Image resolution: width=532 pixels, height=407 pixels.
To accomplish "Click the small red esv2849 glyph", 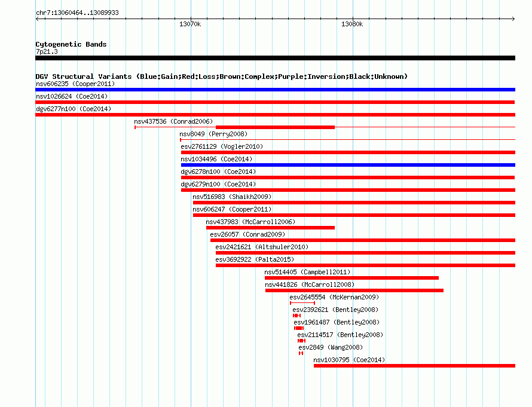I will click(301, 353).
